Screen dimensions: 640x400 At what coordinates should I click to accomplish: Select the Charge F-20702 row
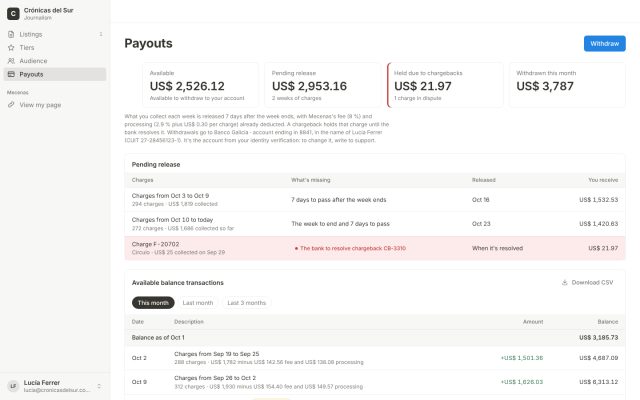pos(375,248)
